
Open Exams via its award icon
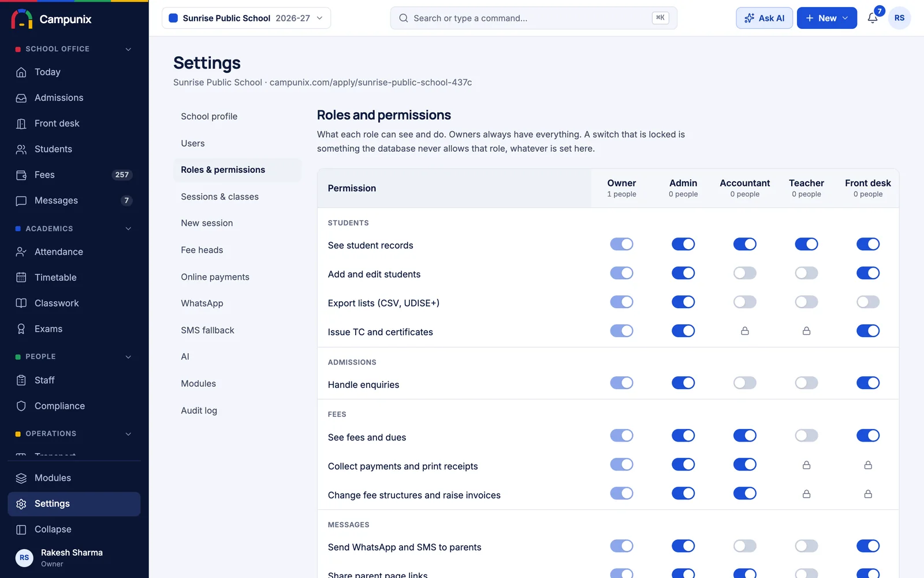click(x=21, y=329)
